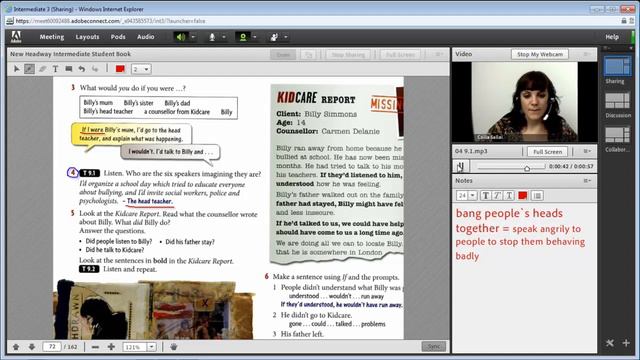Click the Sync button

click(x=433, y=347)
